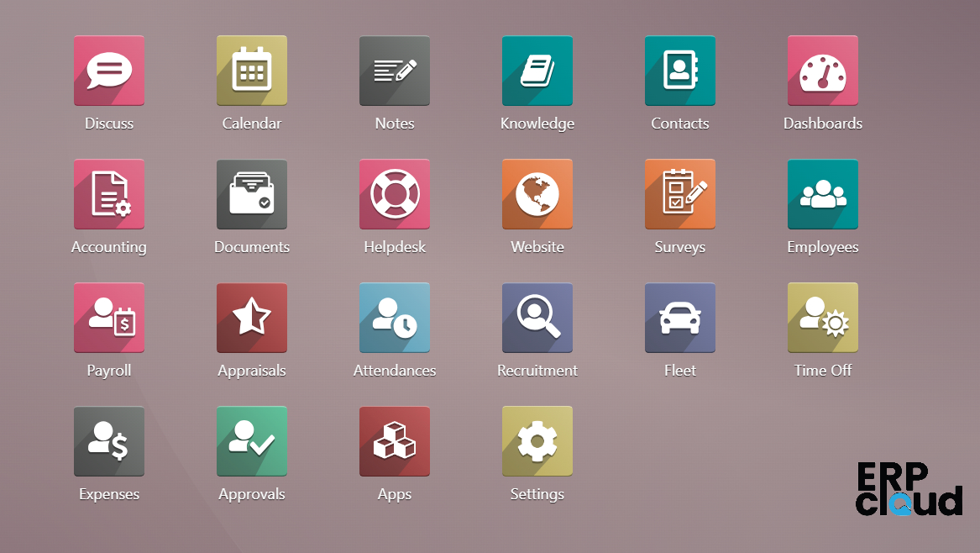Open the Attendances app
This screenshot has width=980, height=553.
tap(395, 318)
